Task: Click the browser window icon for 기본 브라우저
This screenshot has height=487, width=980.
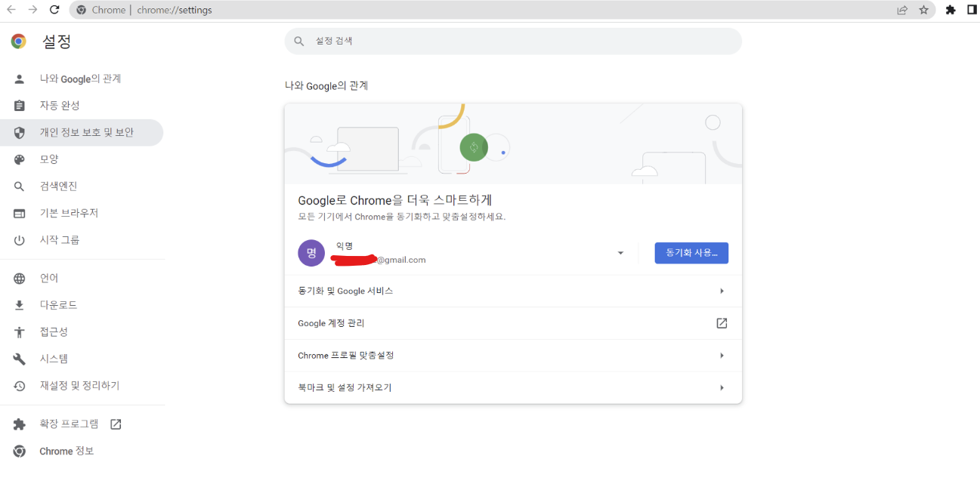Action: [x=20, y=213]
